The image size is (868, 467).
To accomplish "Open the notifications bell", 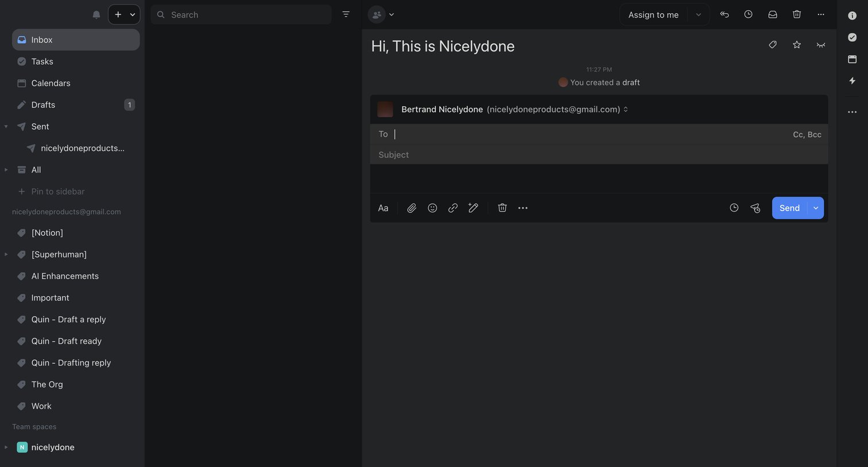I will click(x=96, y=14).
